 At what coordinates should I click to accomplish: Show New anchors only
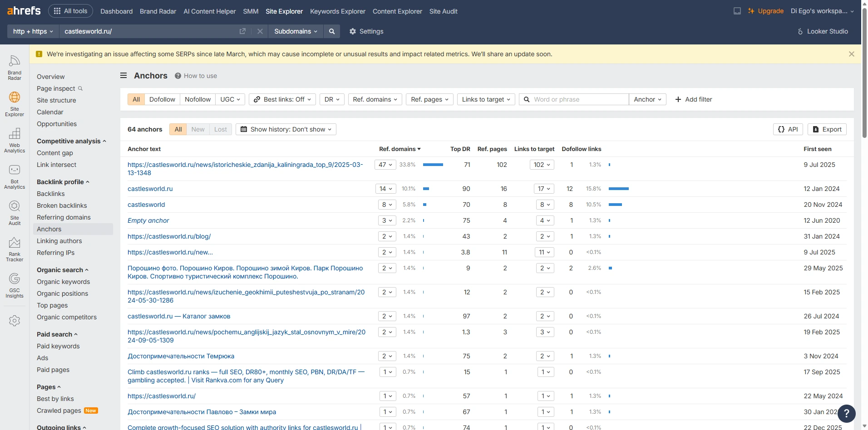point(198,129)
